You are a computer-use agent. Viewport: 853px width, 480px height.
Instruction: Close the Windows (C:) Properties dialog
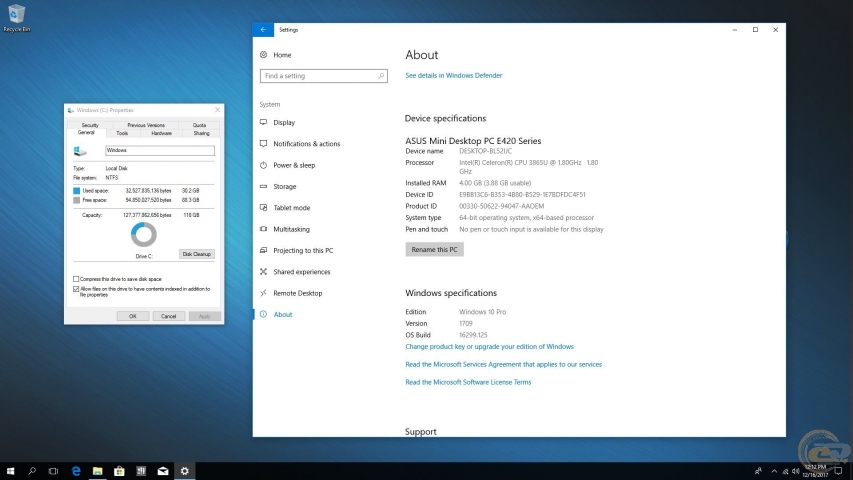click(x=218, y=110)
